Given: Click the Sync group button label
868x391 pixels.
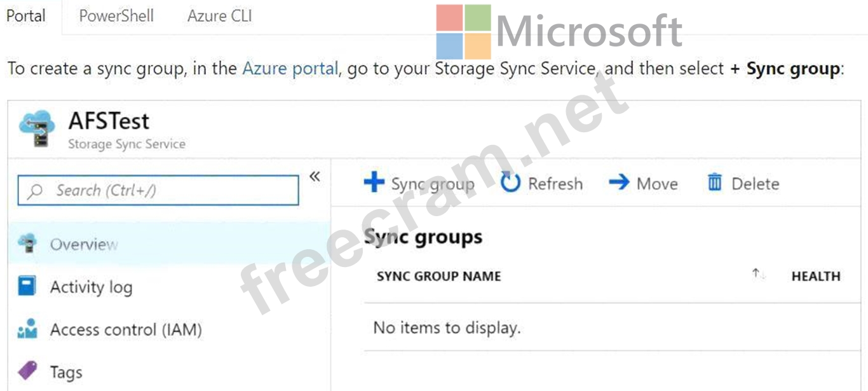Looking at the screenshot, I should [433, 184].
